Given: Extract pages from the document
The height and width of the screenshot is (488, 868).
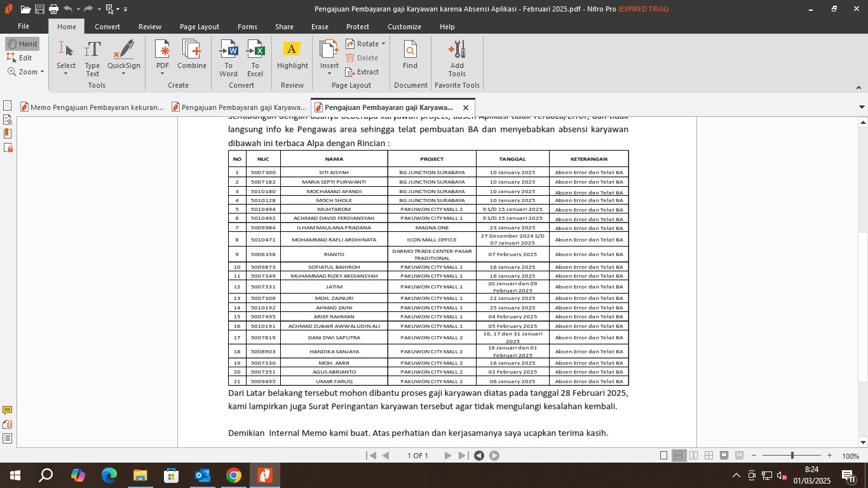Looking at the screenshot, I should tap(362, 72).
